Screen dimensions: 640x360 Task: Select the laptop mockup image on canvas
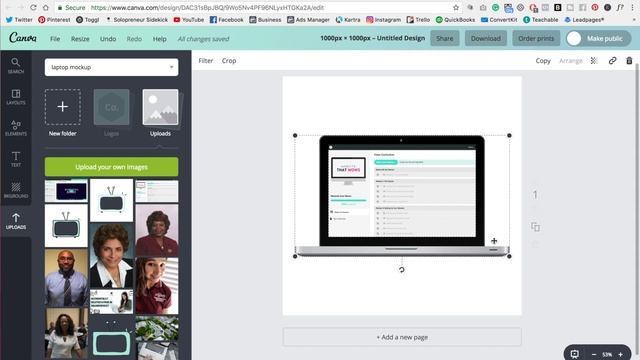click(x=402, y=196)
